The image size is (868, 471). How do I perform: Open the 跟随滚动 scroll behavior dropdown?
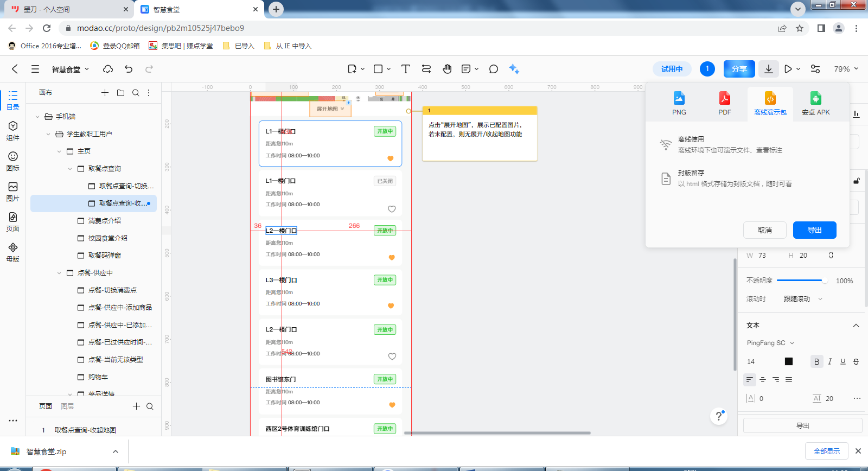[x=803, y=299]
